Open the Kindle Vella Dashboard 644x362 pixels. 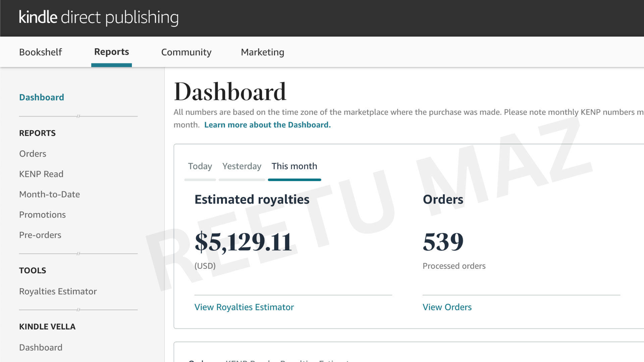pyautogui.click(x=41, y=347)
